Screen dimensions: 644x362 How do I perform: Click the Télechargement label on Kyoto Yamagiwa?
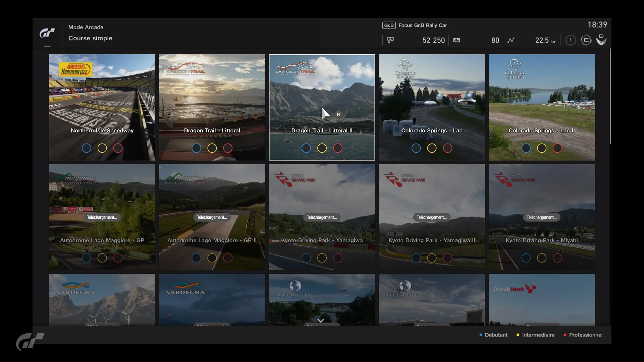point(322,217)
